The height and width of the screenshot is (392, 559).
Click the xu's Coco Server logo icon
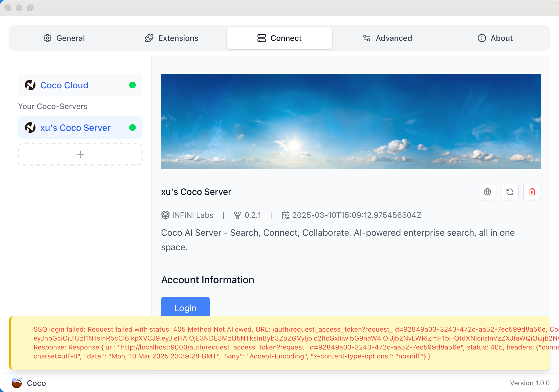point(30,127)
